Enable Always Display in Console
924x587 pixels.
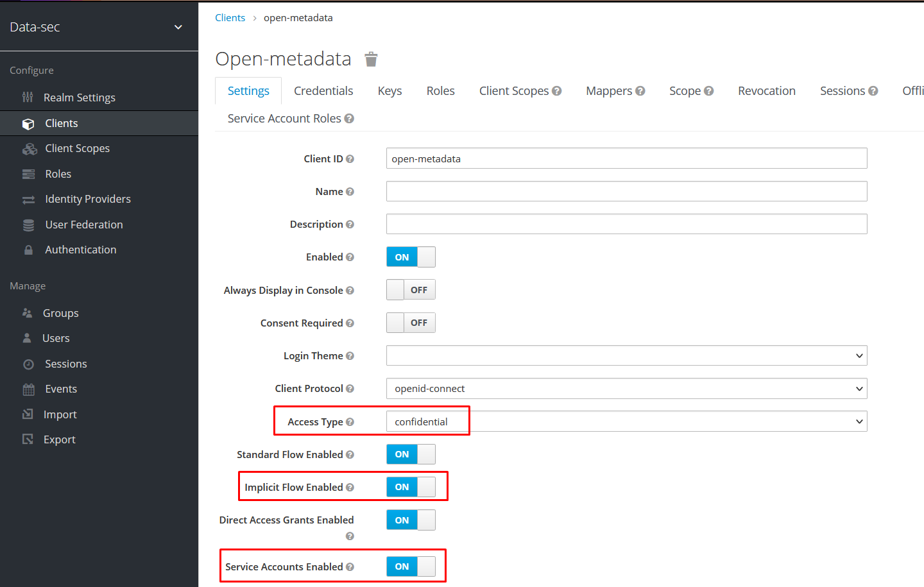pyautogui.click(x=411, y=289)
